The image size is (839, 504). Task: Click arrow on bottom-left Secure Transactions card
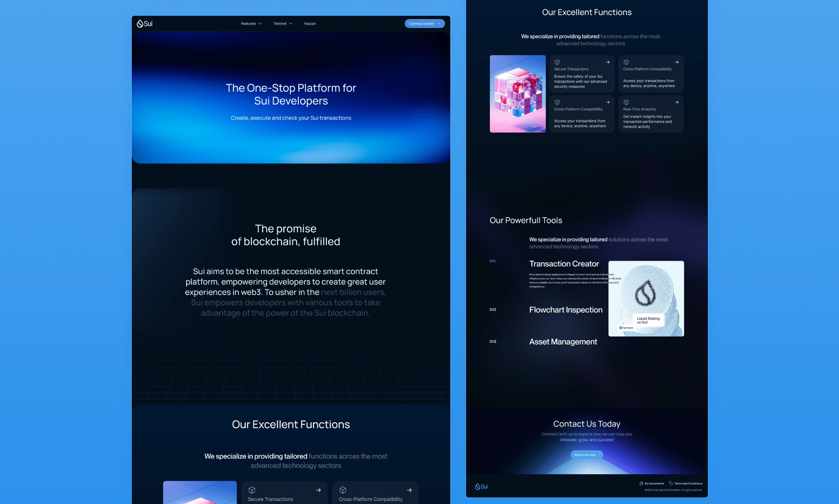coord(318,490)
